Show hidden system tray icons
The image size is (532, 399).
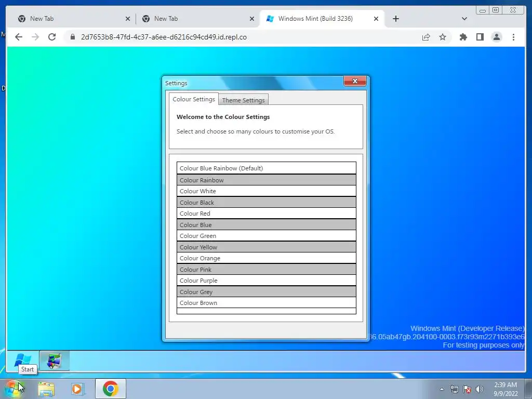coord(442,389)
